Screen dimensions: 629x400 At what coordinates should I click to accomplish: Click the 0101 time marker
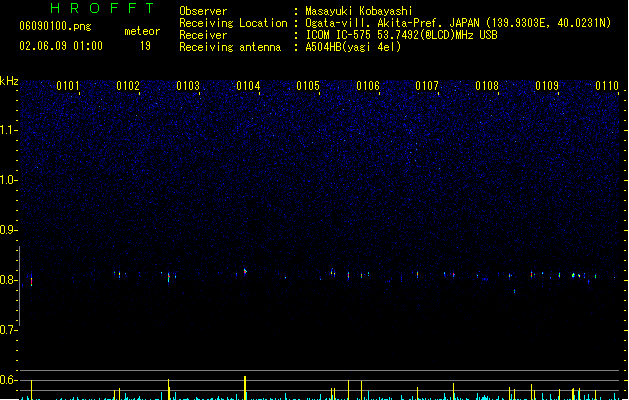[68, 86]
